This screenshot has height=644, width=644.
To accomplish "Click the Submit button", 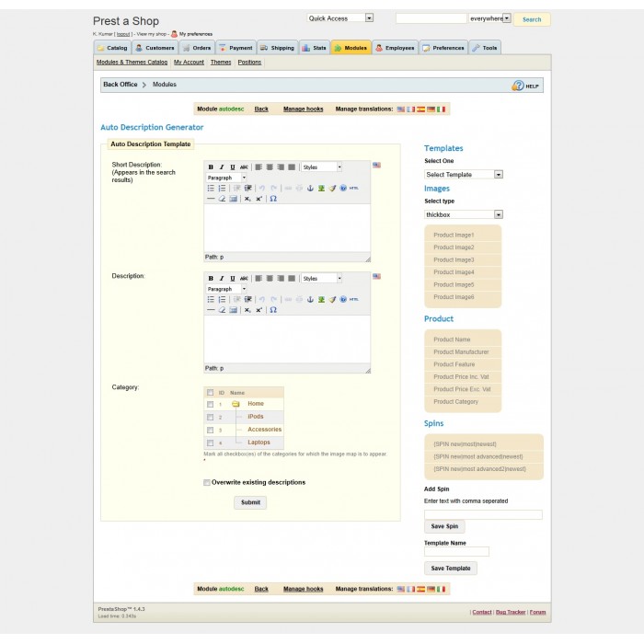I will tap(250, 502).
